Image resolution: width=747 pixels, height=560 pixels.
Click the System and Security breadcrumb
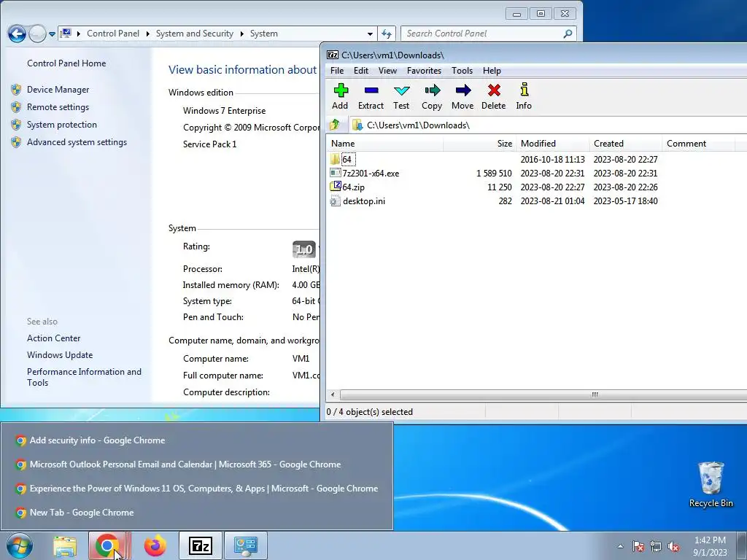tap(195, 34)
